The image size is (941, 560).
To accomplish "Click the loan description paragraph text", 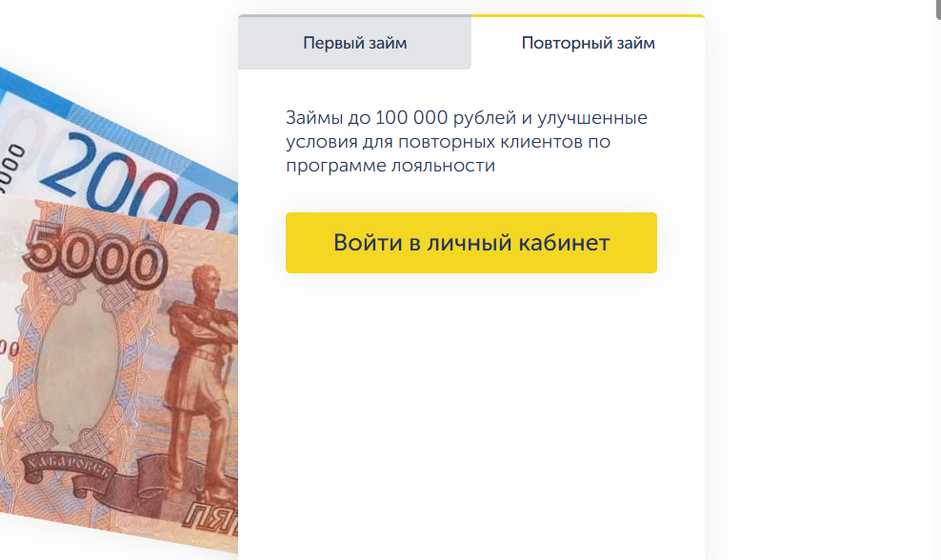I will (x=467, y=142).
